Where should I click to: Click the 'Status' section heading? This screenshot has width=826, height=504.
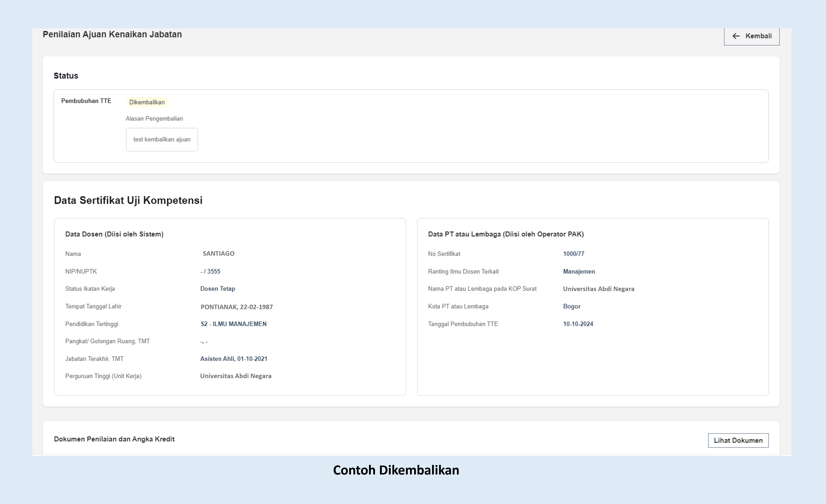pos(66,76)
